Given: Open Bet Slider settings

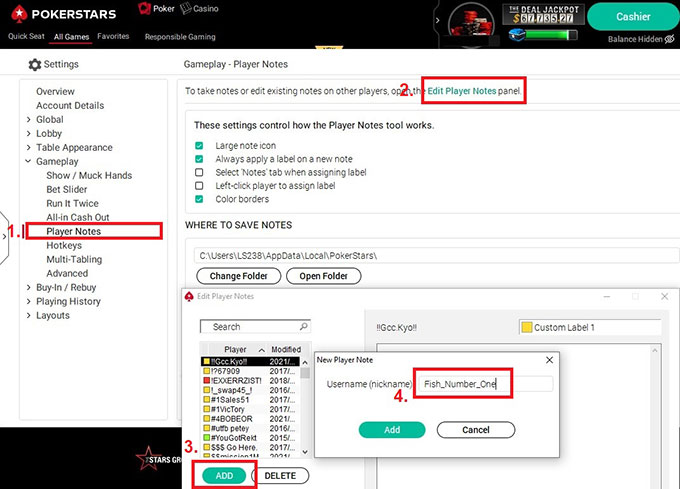Looking at the screenshot, I should tap(67, 189).
